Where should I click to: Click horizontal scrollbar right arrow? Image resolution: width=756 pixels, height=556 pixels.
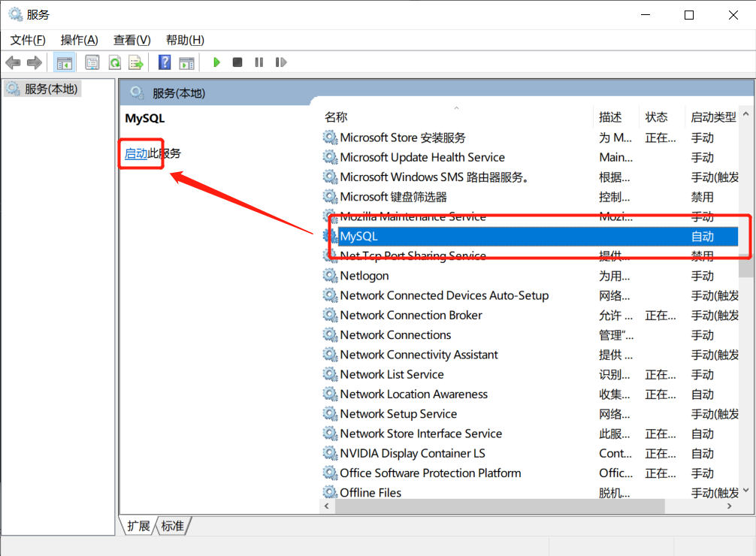(x=729, y=506)
